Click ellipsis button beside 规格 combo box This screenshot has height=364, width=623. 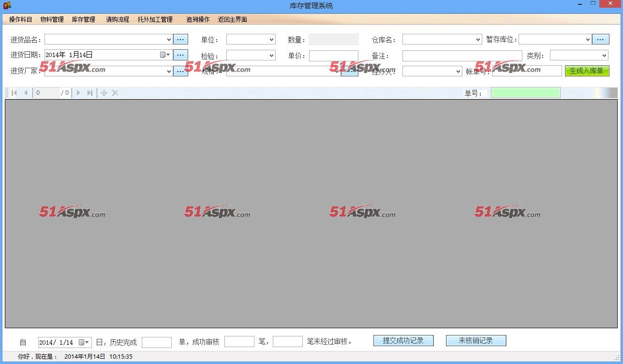pyautogui.click(x=350, y=71)
